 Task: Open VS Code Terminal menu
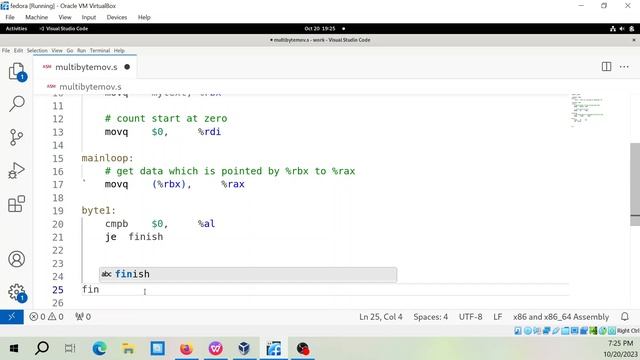click(x=100, y=51)
